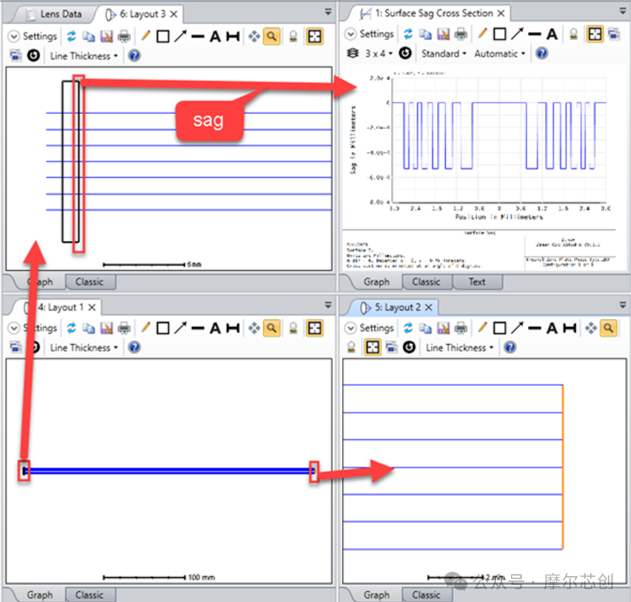
Task: Print the Layout 1 window
Action: tap(124, 328)
